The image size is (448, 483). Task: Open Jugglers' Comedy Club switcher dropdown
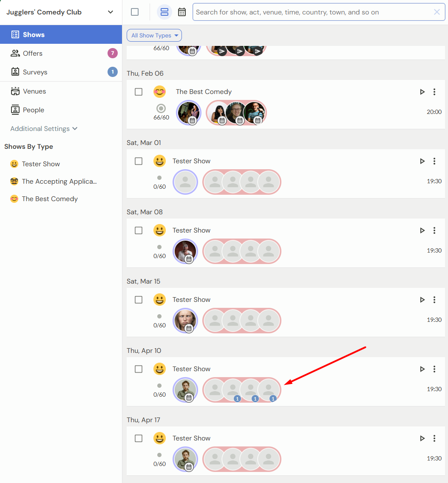61,12
